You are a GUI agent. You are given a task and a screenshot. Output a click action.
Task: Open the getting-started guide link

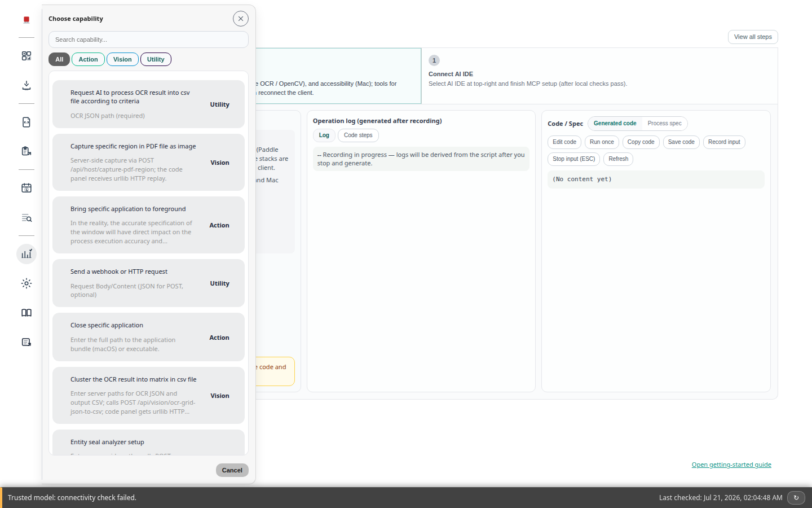coord(731,465)
